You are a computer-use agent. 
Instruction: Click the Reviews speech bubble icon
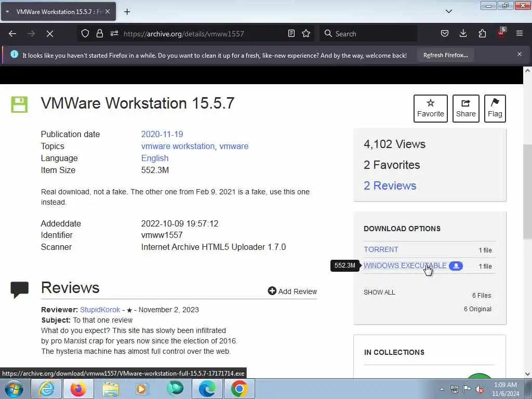tap(20, 290)
